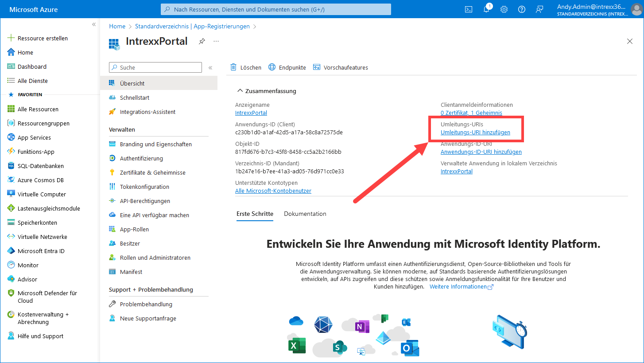Click the Azure Cosmos DB icon

pos(11,180)
